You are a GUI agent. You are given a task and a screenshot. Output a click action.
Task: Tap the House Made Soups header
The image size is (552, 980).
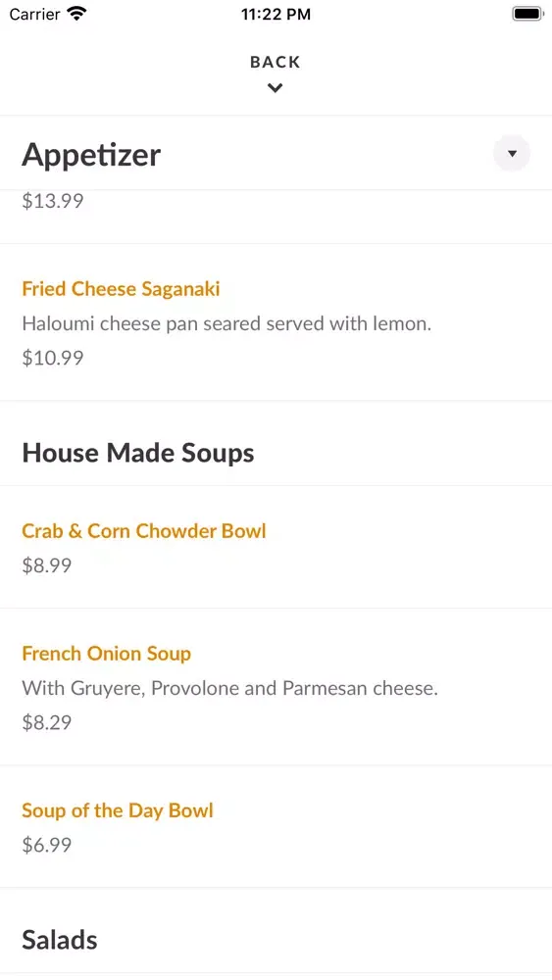(138, 453)
